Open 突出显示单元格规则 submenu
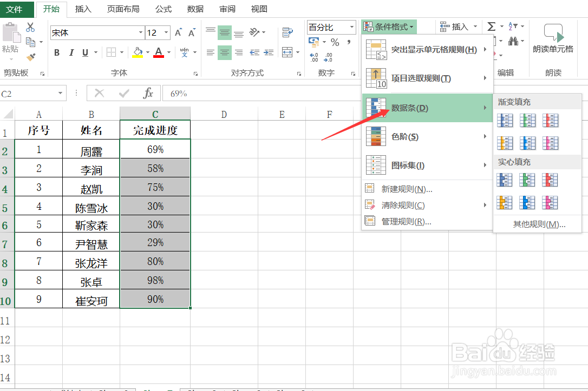 click(427, 49)
